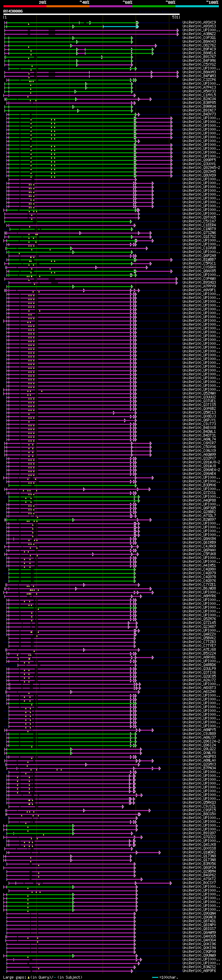Select the UniRef100_B9F4C9 label
The height and width of the screenshot is (980, 222).
[x=199, y=49]
